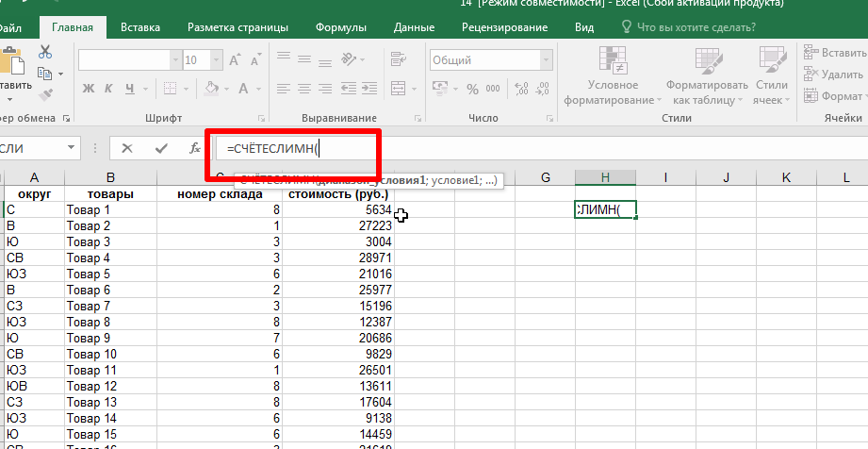Click the Font color A icon
Viewport: 868px width, 449px height.
[x=243, y=88]
